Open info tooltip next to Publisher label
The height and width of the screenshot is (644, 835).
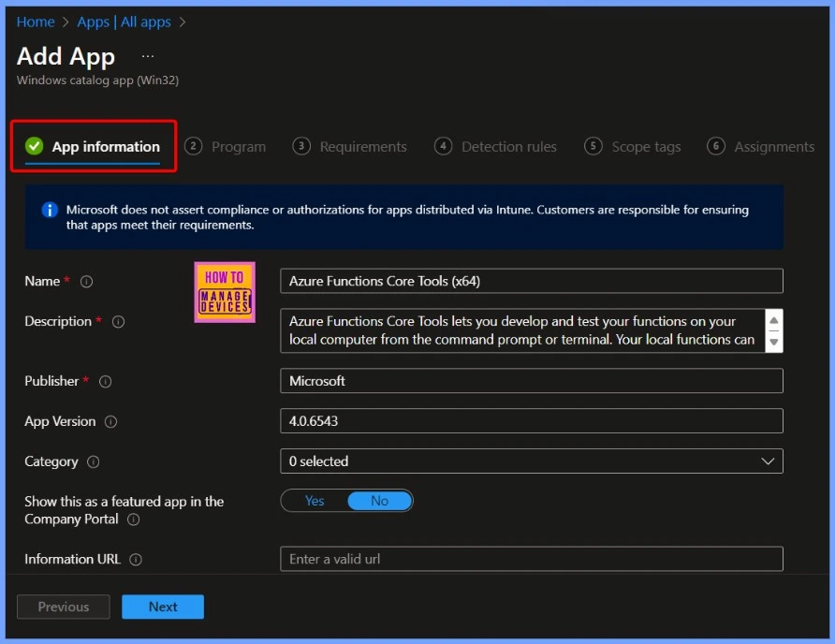coord(106,381)
